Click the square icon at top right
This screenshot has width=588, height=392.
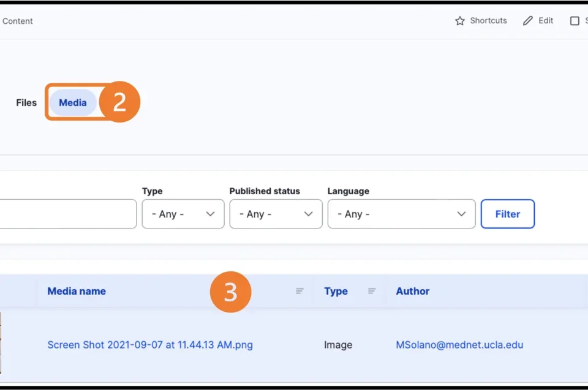pos(575,20)
